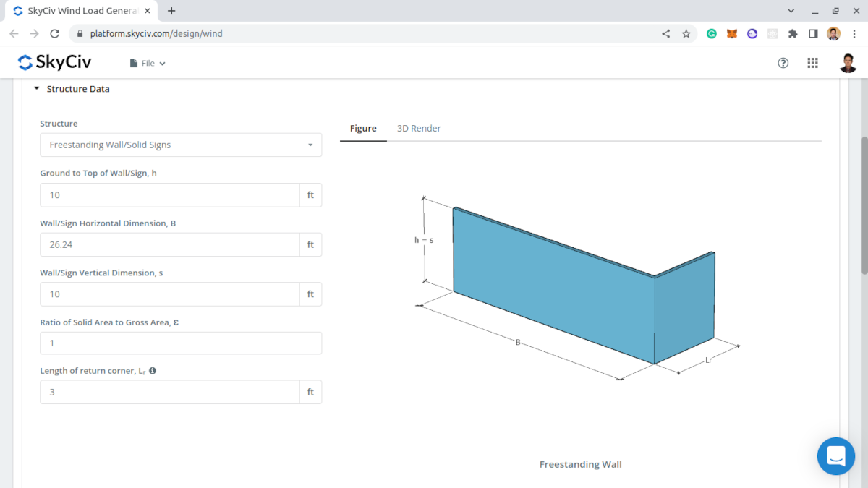Click the site lock icon
This screenshot has width=868, height=488.
(79, 33)
